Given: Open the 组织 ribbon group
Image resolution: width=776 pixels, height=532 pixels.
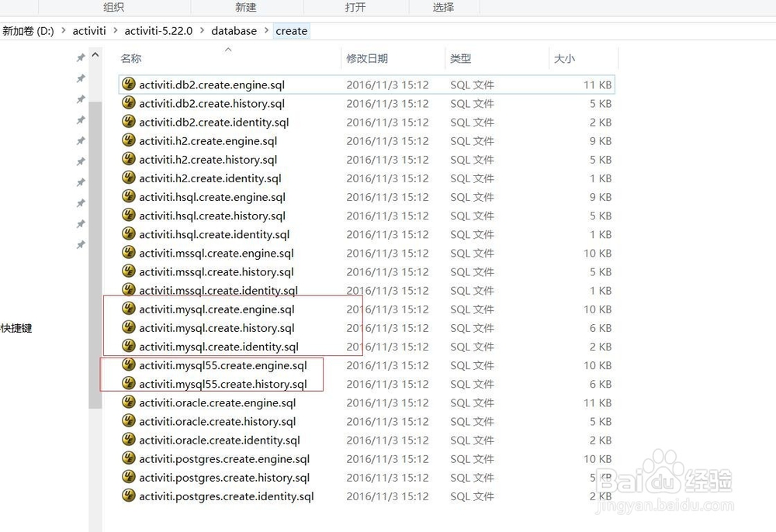Looking at the screenshot, I should coord(113,7).
